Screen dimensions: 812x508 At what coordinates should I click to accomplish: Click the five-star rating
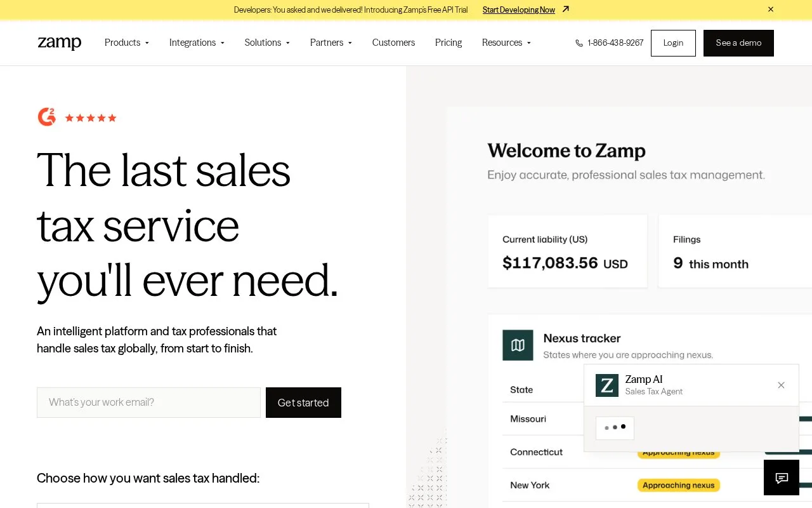coord(91,117)
